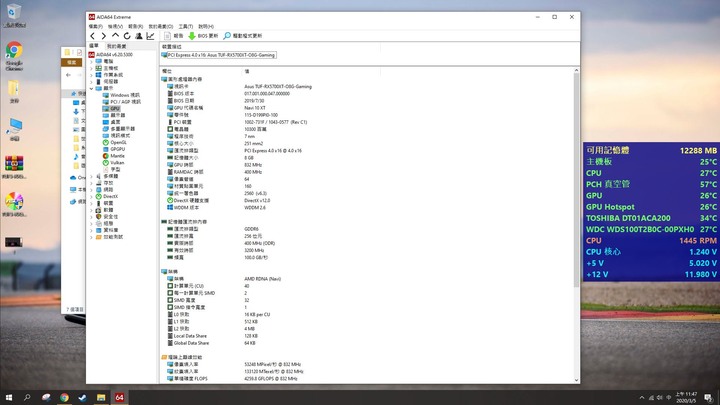Switch to the 我的最愛 favorites tab in left pane
The width and height of the screenshot is (720, 405).
117,46
